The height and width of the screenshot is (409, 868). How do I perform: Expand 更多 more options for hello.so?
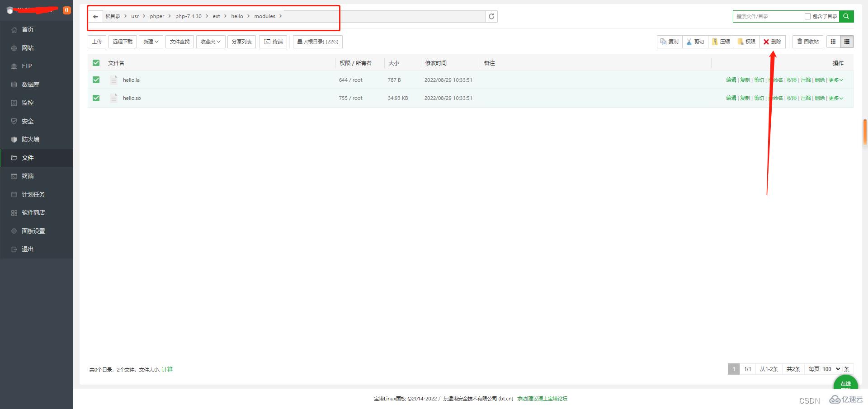pos(836,98)
